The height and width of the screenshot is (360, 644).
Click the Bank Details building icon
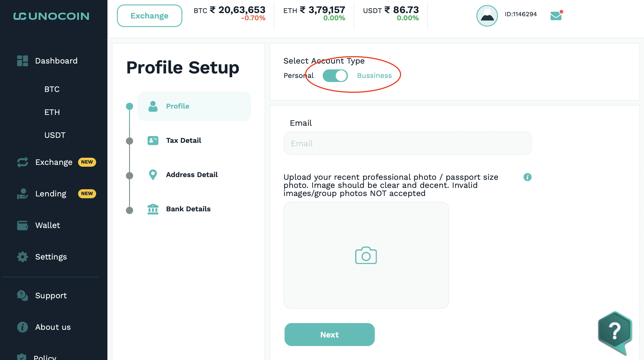pyautogui.click(x=153, y=209)
